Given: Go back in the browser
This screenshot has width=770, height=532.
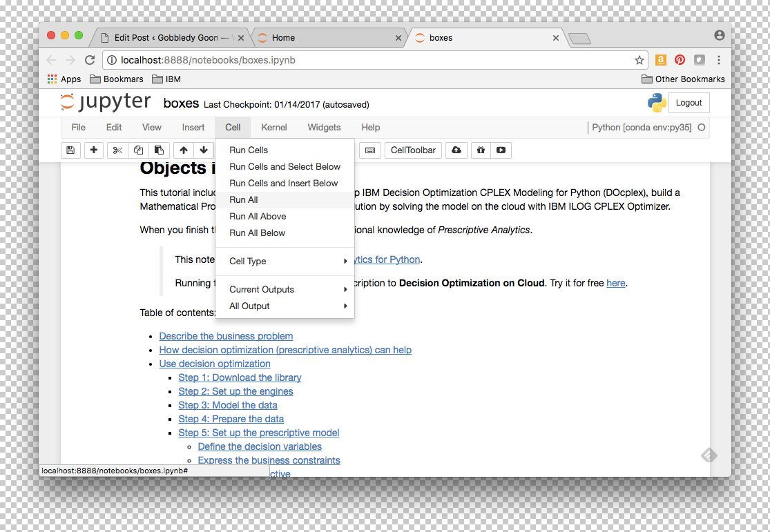Looking at the screenshot, I should coord(51,60).
